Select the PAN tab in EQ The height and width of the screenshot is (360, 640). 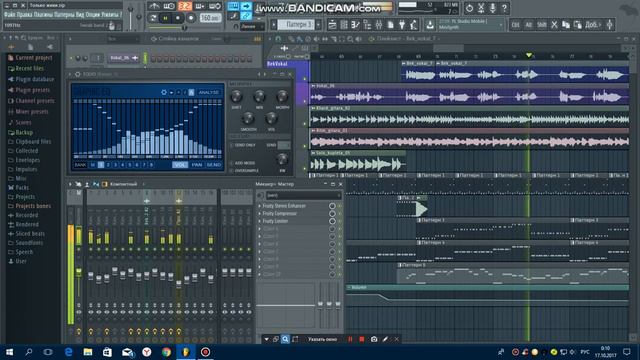pos(197,165)
